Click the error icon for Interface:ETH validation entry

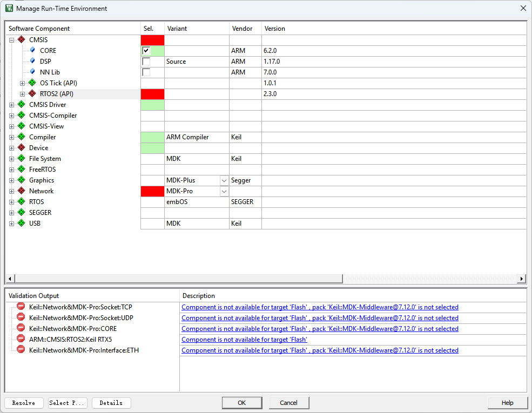coord(21,350)
